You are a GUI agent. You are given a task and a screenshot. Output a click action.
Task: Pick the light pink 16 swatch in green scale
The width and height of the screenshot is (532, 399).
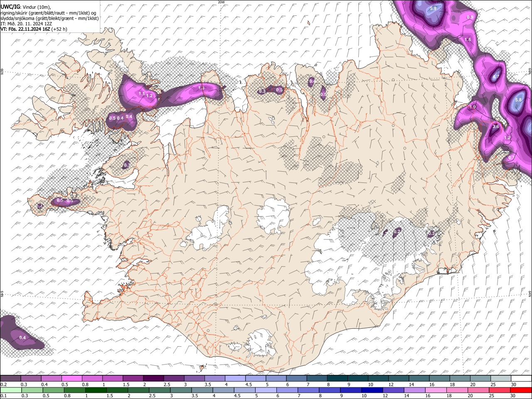click(x=436, y=390)
